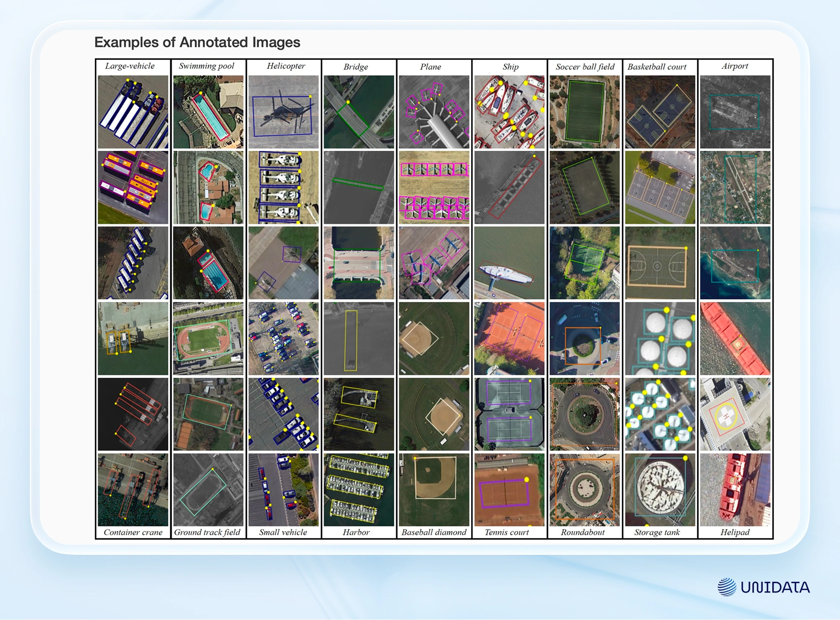Click the 'Soccer ball field' label
The image size is (840, 620).
(x=585, y=66)
